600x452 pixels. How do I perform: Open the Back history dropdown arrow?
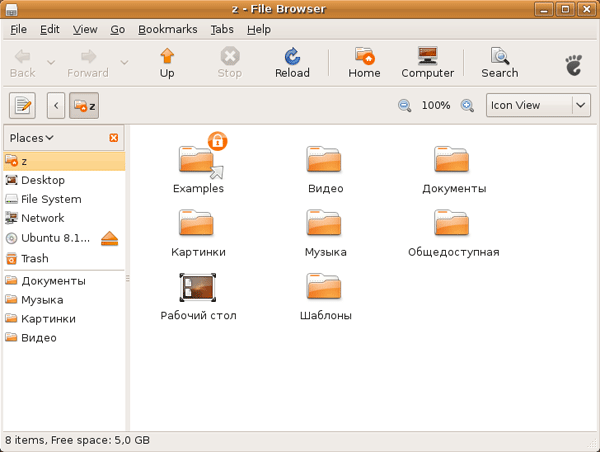click(54, 62)
